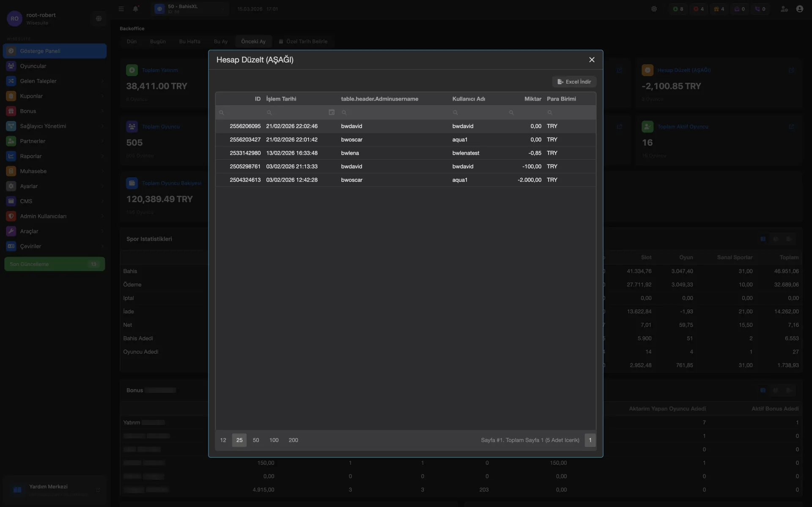Click the Bonus gift icon in sidebar
The width and height of the screenshot is (812, 507).
(x=11, y=111)
